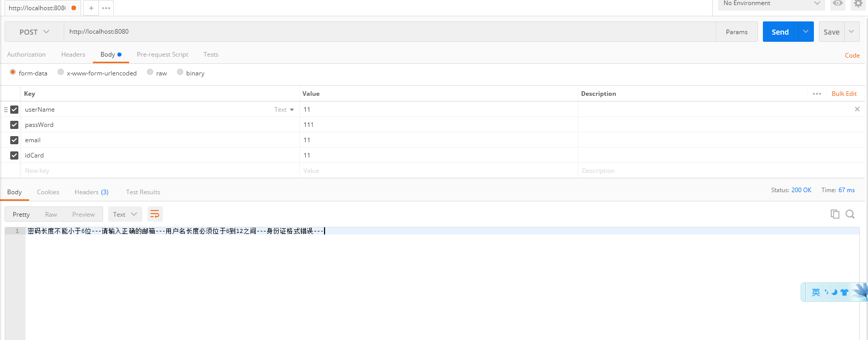Copy response to clipboard icon

click(835, 214)
